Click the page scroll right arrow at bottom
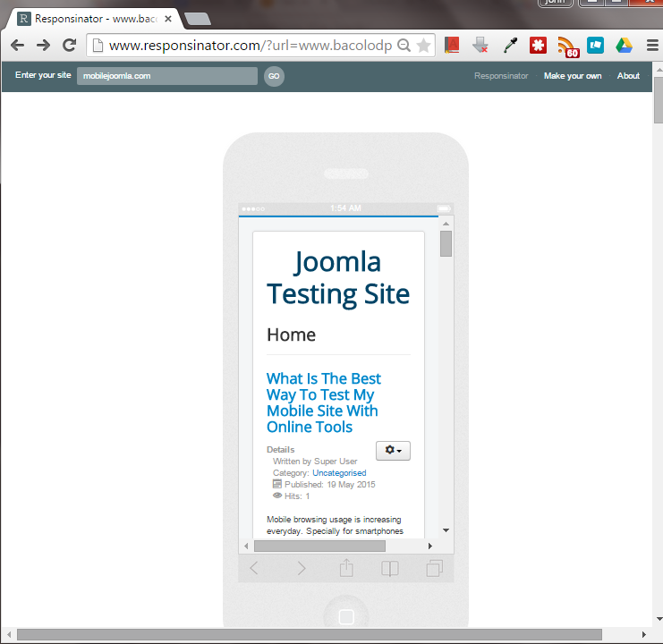This screenshot has height=644, width=663. 644,634
